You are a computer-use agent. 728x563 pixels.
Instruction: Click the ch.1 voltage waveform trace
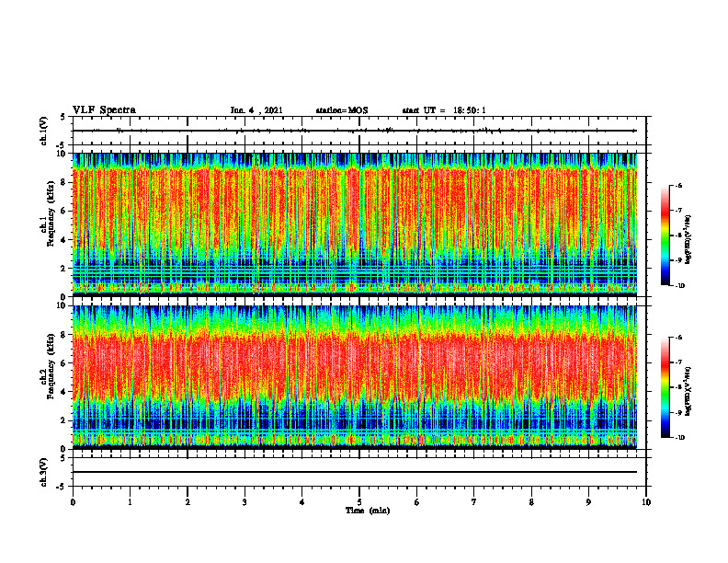click(355, 131)
